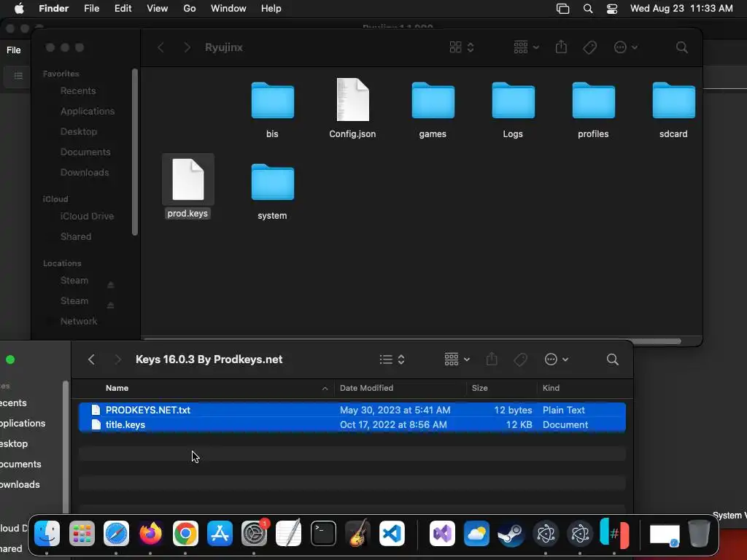Open the group-by dropdown in Ryujinx window
Image resolution: width=747 pixels, height=560 pixels.
(526, 47)
